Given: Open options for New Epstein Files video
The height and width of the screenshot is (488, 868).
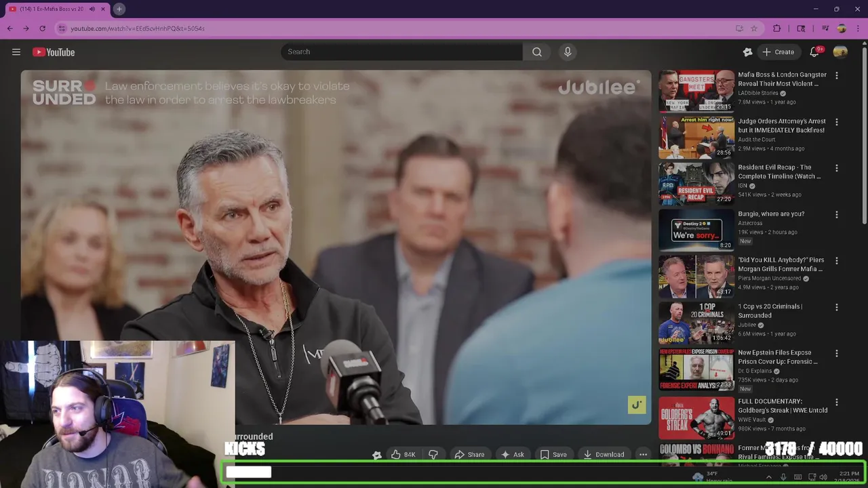Looking at the screenshot, I should coord(836,354).
